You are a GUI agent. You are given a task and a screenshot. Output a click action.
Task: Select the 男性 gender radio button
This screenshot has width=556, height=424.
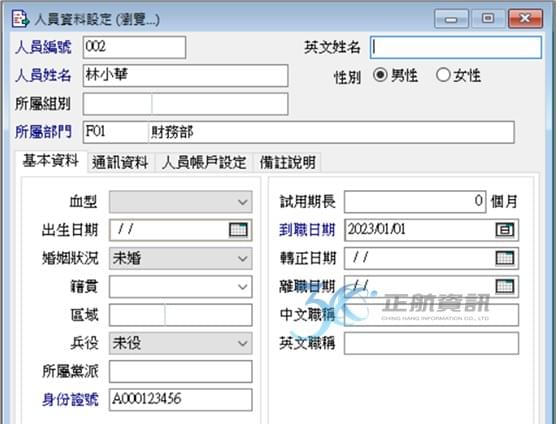coord(380,75)
